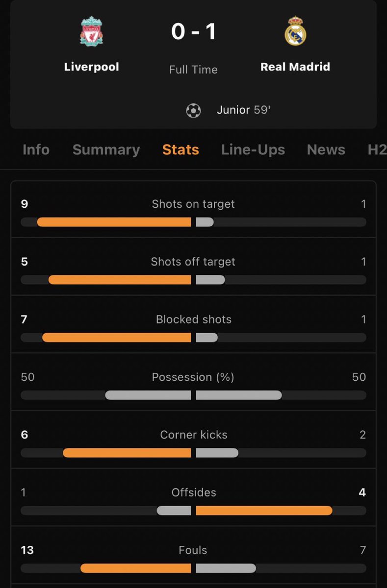Tap the Possession (%) stat bar

point(193,395)
